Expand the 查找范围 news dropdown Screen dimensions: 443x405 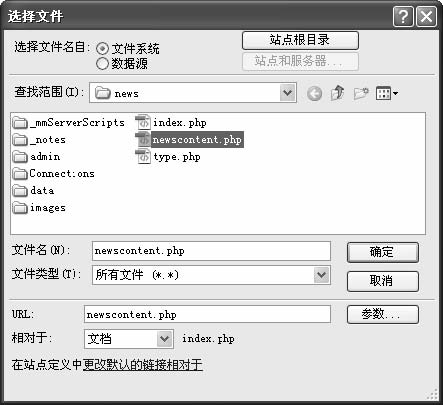(x=288, y=93)
